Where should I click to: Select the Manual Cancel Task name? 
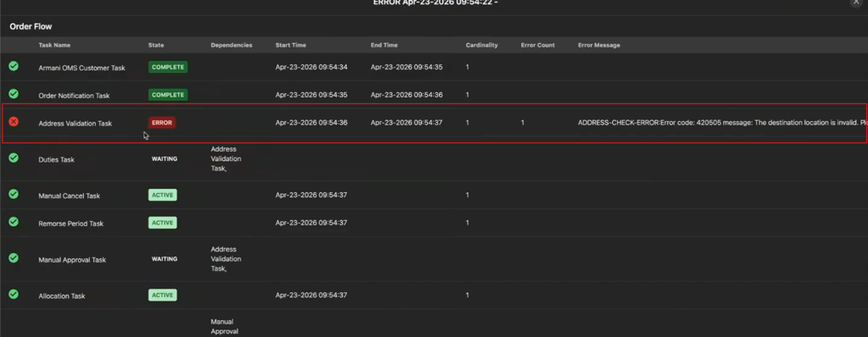pos(70,196)
